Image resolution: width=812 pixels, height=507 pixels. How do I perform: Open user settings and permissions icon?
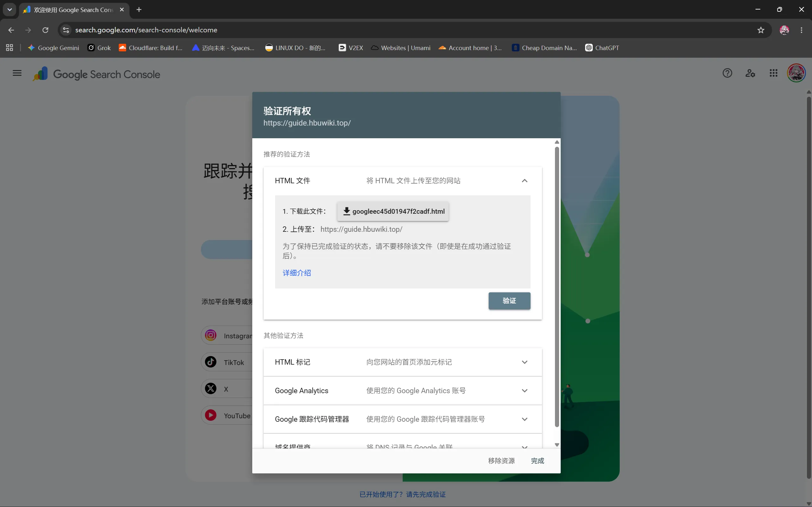750,73
